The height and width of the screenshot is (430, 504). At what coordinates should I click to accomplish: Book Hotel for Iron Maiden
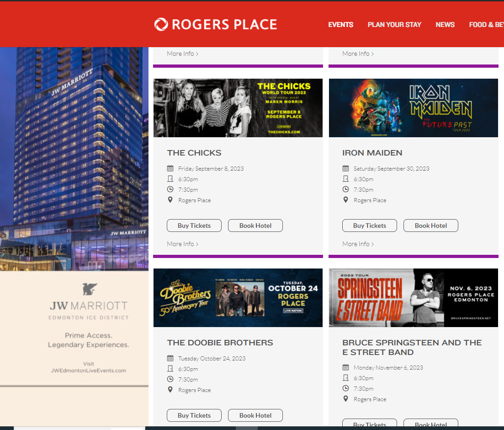pyautogui.click(x=431, y=226)
